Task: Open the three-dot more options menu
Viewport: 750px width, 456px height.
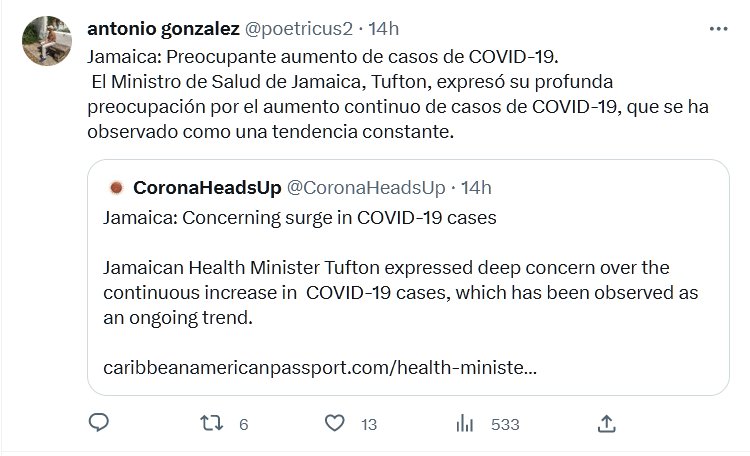Action: tap(718, 29)
